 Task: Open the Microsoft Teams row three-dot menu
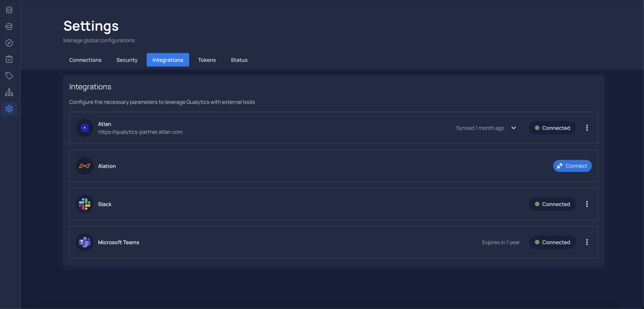pos(587,242)
